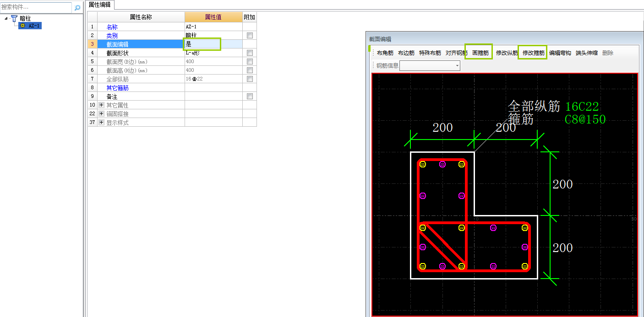Click the 布边筋 toolbar button
The height and width of the screenshot is (317, 644).
[406, 53]
